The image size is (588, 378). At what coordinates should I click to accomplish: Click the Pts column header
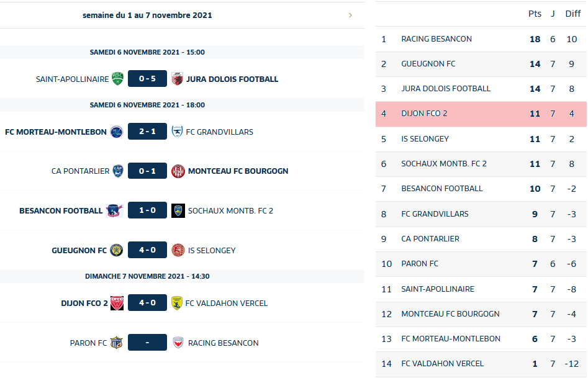535,14
